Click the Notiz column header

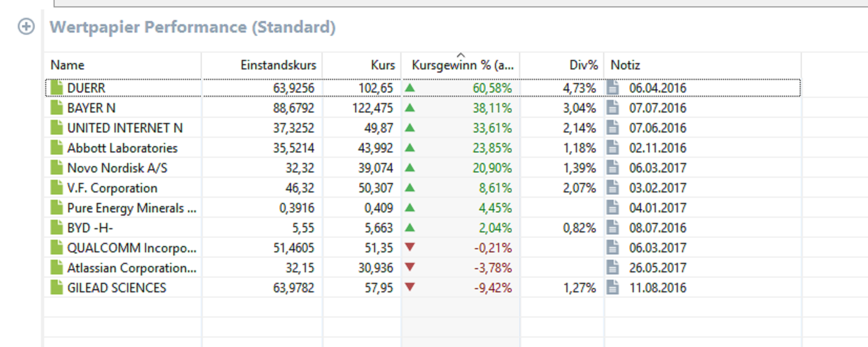point(625,65)
